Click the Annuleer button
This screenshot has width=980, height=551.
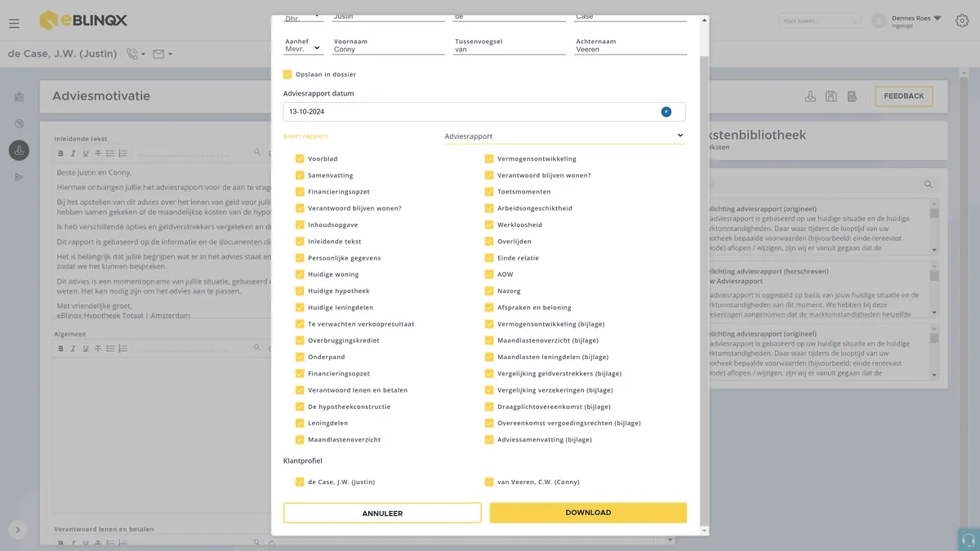382,513
